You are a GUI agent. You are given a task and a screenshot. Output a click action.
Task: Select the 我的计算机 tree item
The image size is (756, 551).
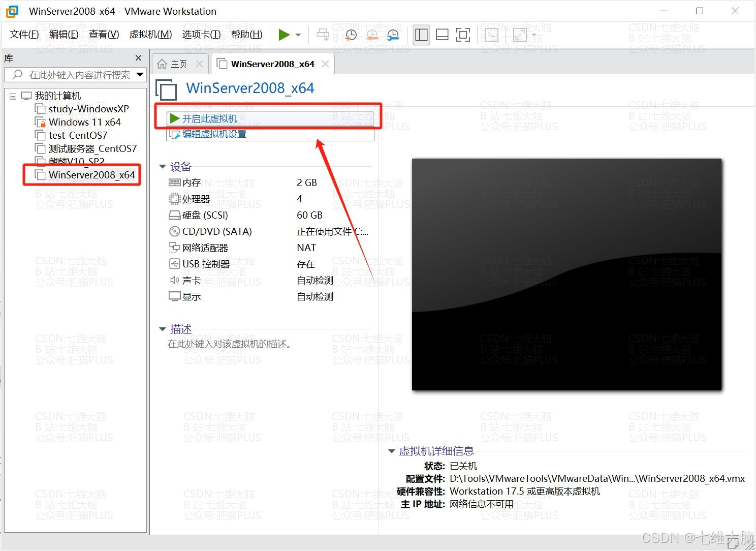click(x=57, y=96)
